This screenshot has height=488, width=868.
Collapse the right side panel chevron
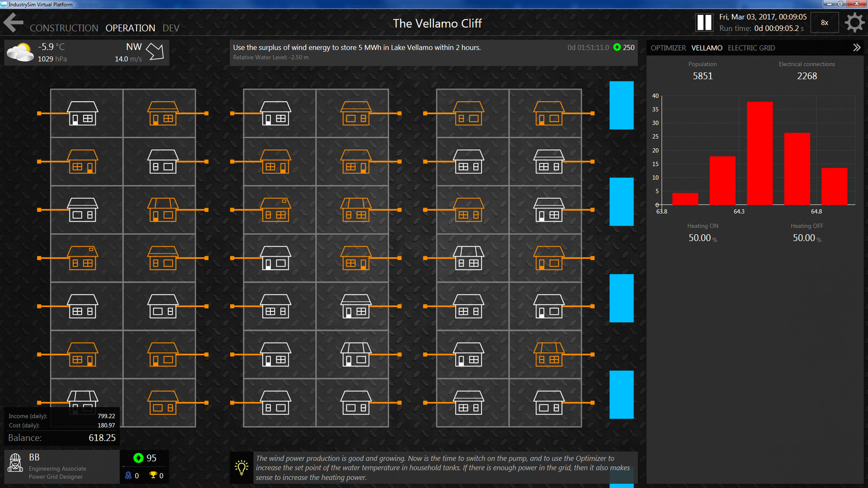point(856,48)
